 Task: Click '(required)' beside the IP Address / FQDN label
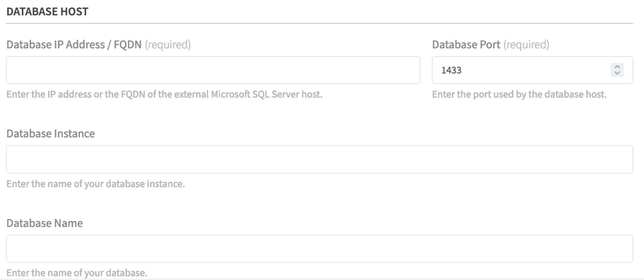click(x=168, y=45)
